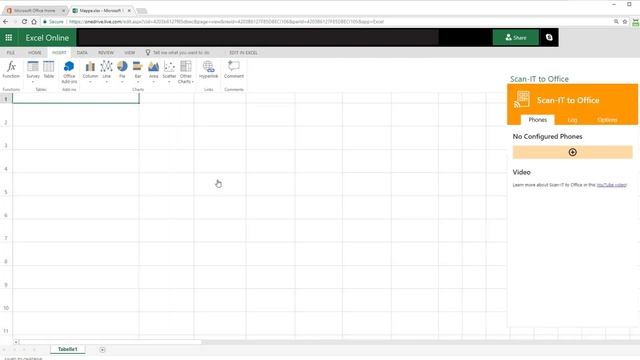
Task: Click the browser address bar URL
Action: 227,21
